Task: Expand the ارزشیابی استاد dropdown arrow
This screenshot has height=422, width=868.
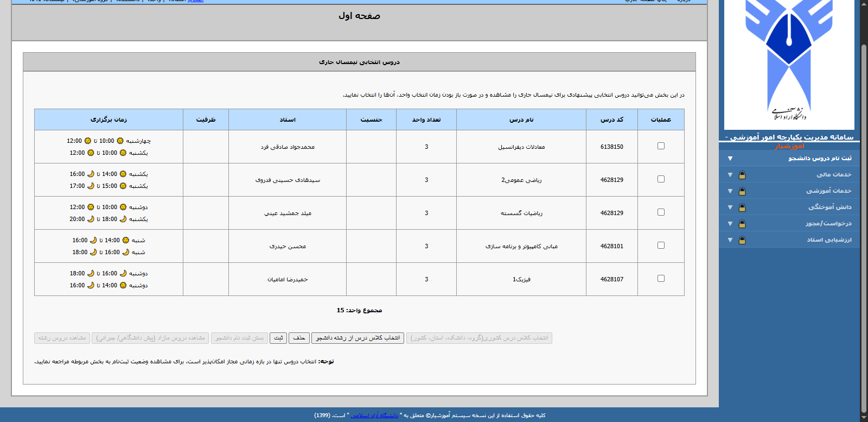Action: pos(730,240)
